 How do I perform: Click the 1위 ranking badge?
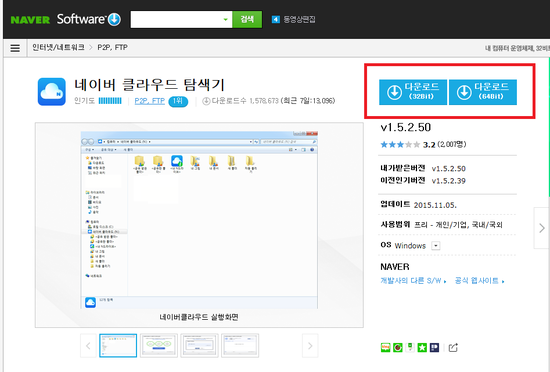coord(178,101)
